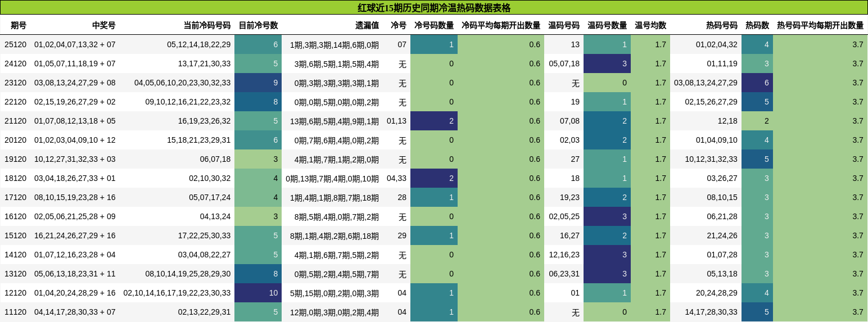The image size is (868, 322).
Task: Select the 温码号码 column header
Action: [564, 25]
